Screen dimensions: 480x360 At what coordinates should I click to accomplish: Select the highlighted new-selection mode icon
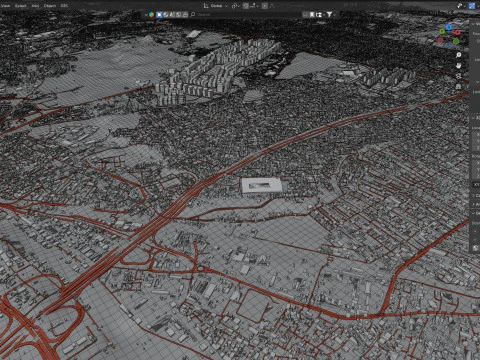pos(159,14)
